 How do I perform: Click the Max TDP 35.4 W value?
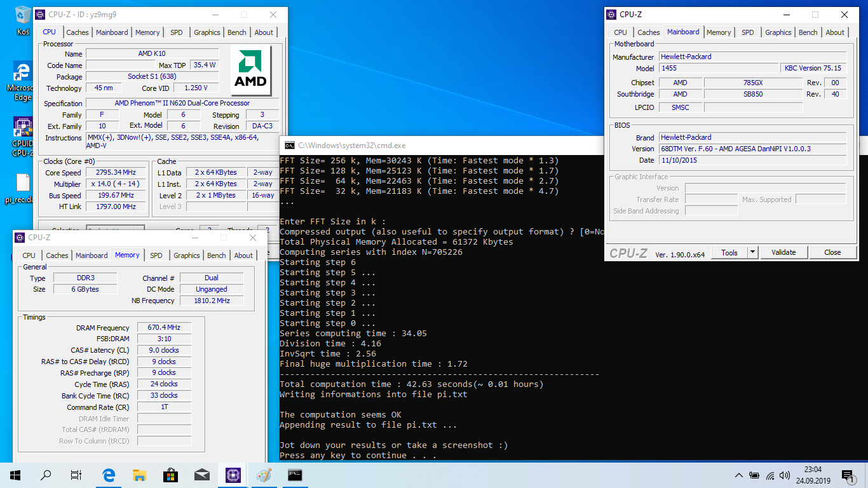(205, 65)
